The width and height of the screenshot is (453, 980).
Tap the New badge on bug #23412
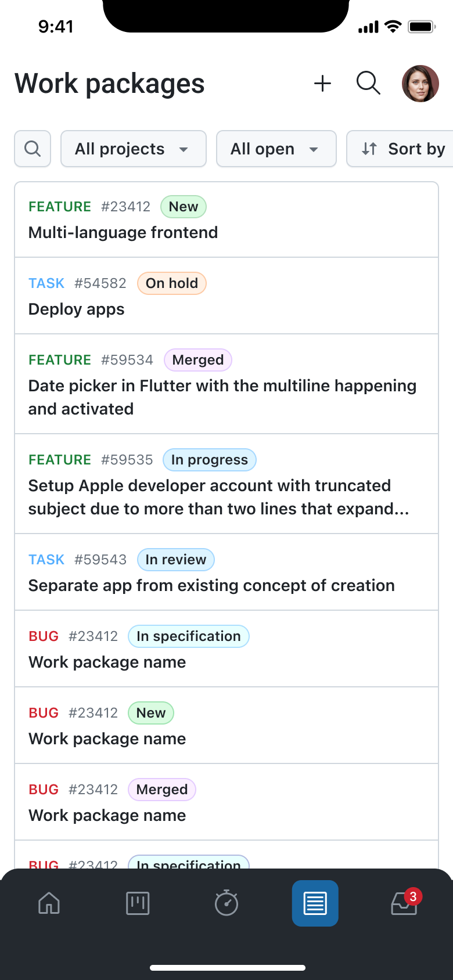pos(150,713)
